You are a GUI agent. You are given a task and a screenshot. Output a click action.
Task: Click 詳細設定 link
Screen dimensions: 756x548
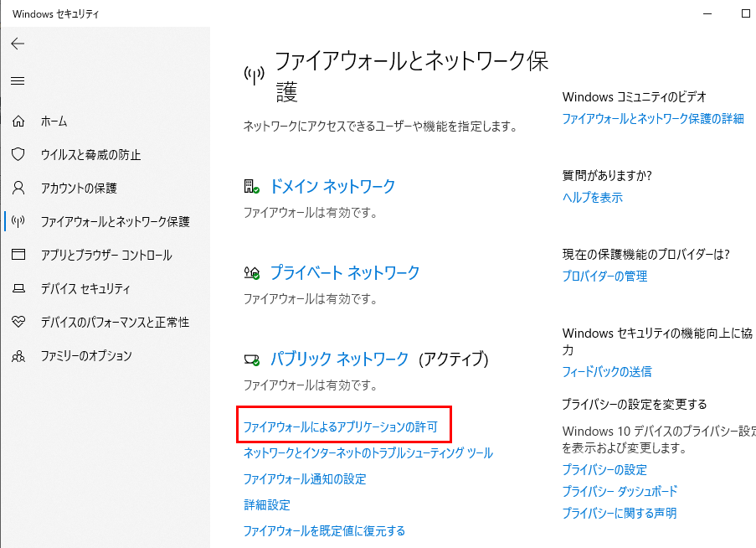[x=267, y=505]
